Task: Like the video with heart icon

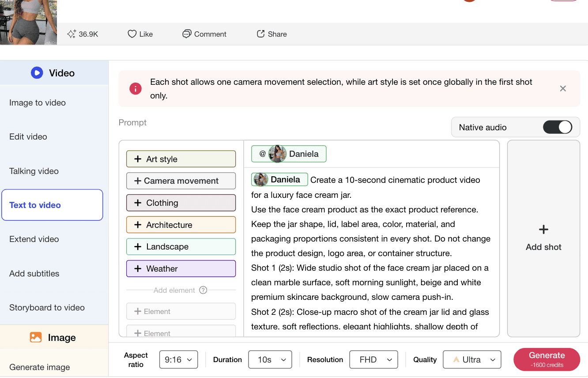Action: [132, 34]
